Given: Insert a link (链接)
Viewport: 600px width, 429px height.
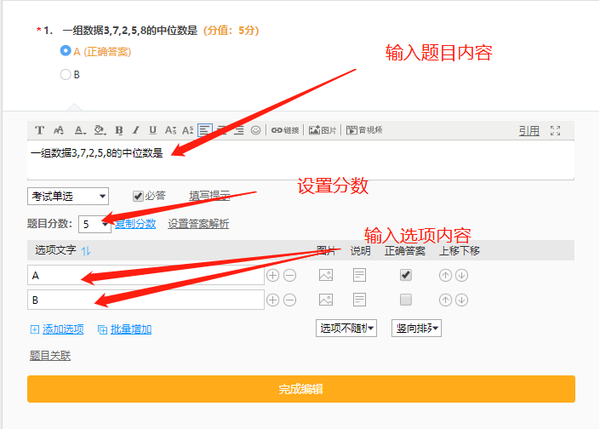Looking at the screenshot, I should coord(285,130).
